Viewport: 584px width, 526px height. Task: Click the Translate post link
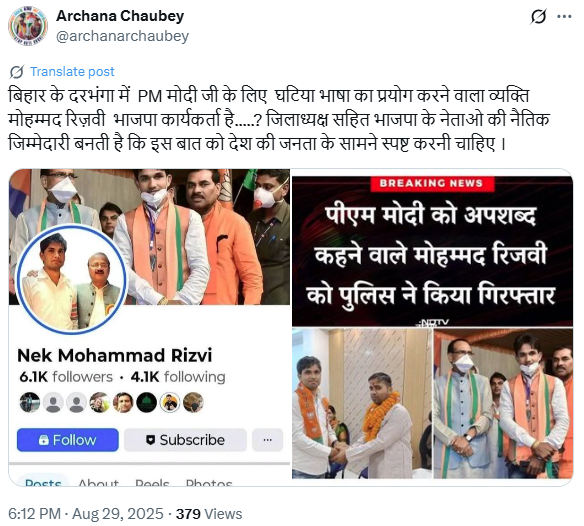click(x=72, y=72)
